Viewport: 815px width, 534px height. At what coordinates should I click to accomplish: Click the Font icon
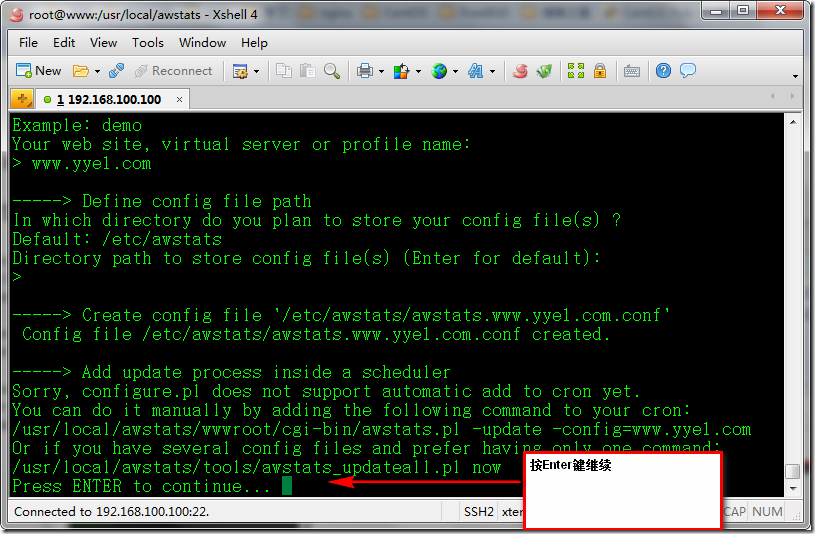click(475, 71)
